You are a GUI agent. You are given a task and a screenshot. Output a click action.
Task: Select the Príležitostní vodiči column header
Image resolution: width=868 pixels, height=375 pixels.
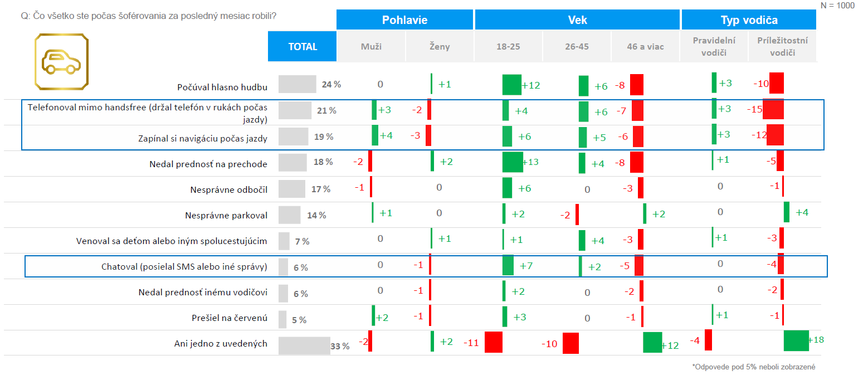click(x=782, y=46)
